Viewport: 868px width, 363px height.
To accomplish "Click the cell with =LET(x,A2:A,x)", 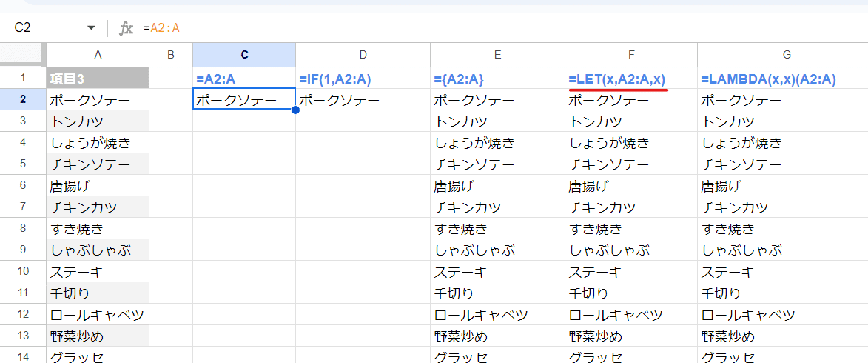I will pos(631,78).
